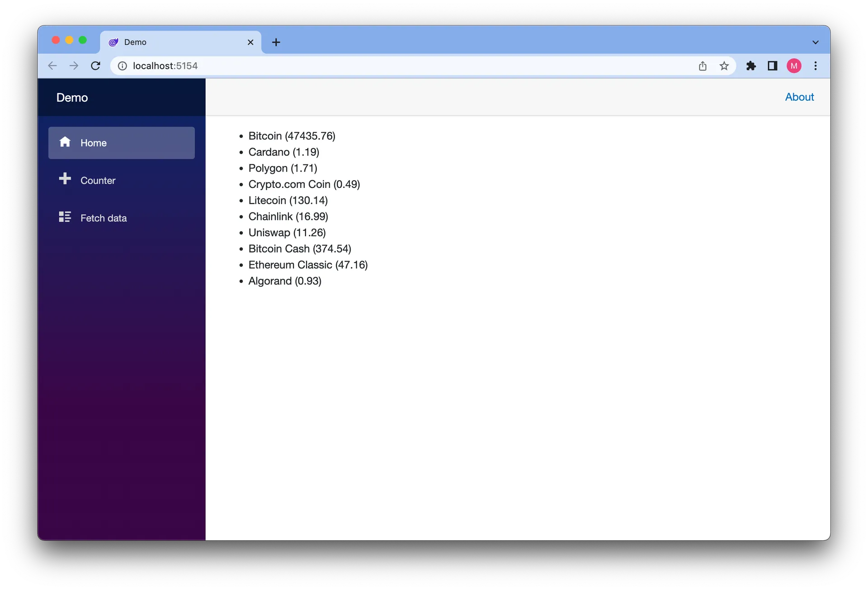The height and width of the screenshot is (590, 868).
Task: Open Fetch data via its list icon
Action: point(65,217)
